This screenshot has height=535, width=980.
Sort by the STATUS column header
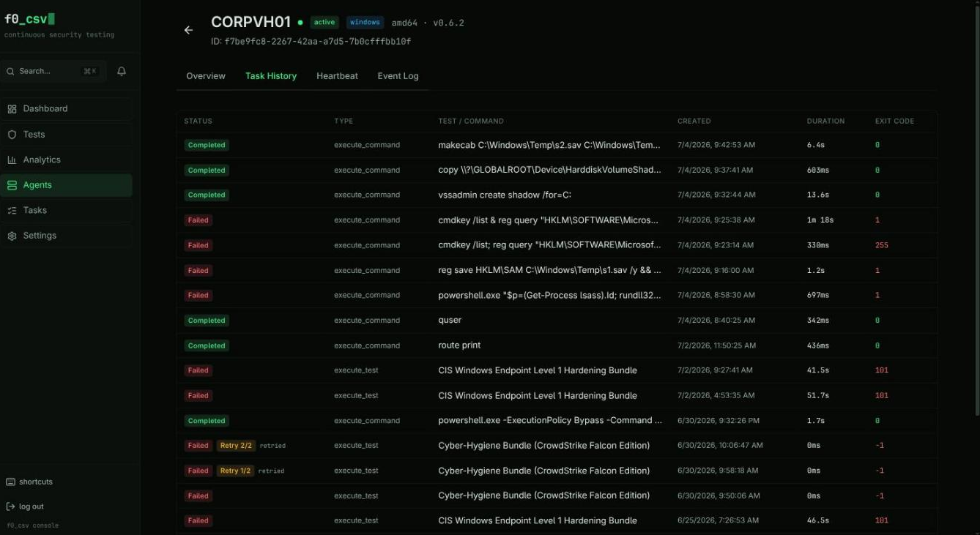pyautogui.click(x=198, y=121)
